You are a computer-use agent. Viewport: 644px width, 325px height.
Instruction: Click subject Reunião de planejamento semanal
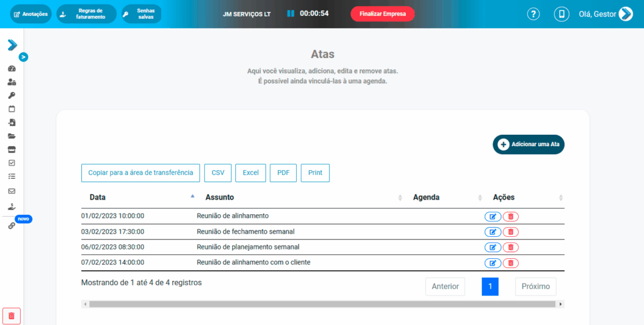point(248,248)
